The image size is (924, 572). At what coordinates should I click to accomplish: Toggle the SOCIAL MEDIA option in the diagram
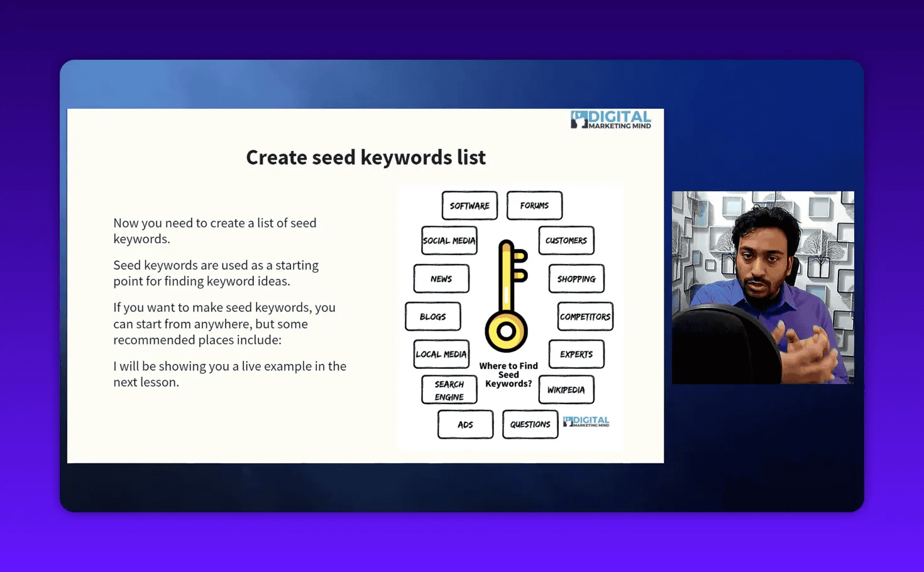click(x=449, y=241)
